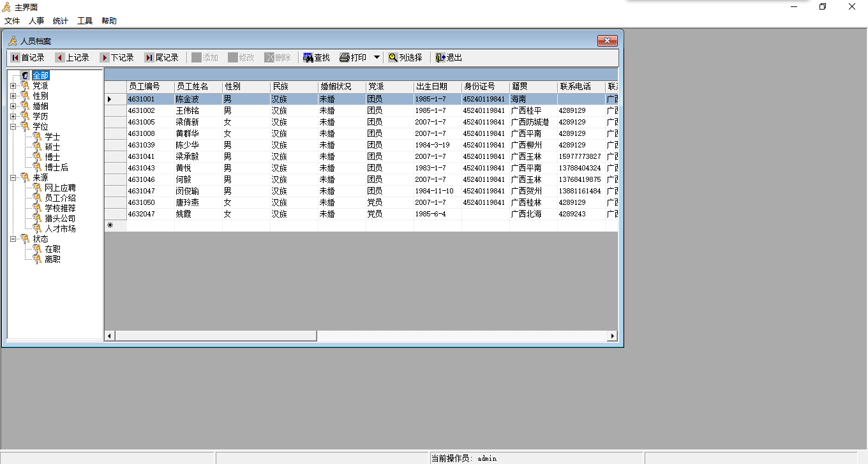Click the 籍贯 column header
Image resolution: width=868 pixels, height=464 pixels.
pos(534,87)
